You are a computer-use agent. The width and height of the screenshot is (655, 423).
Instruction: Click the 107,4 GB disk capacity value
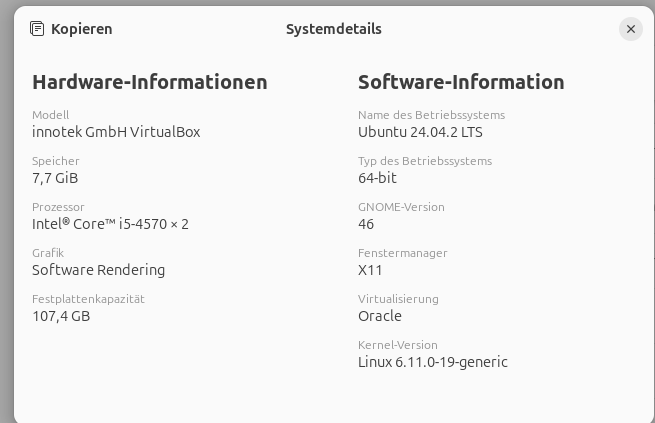(61, 316)
